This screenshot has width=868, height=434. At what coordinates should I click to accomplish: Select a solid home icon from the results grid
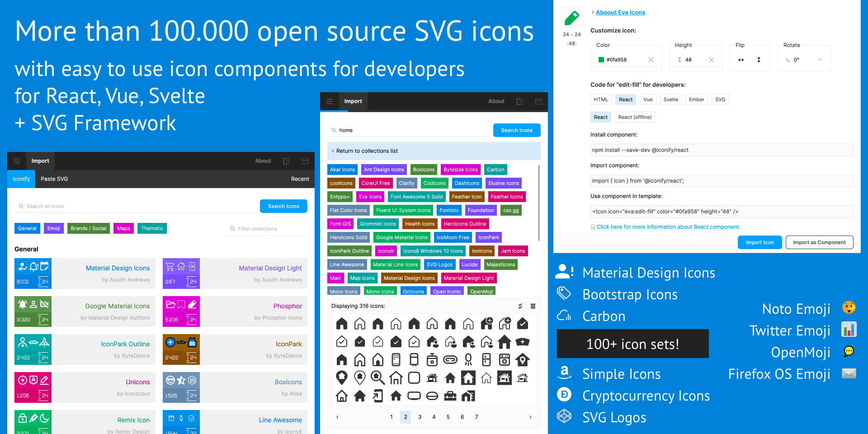(342, 324)
